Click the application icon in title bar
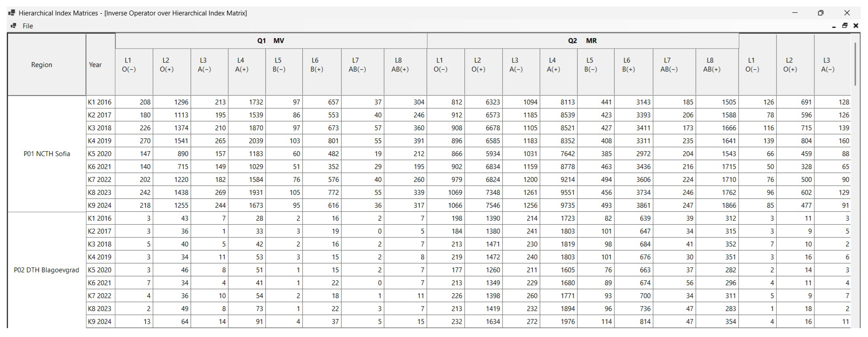Screen dimensions: 868x337 12,13
